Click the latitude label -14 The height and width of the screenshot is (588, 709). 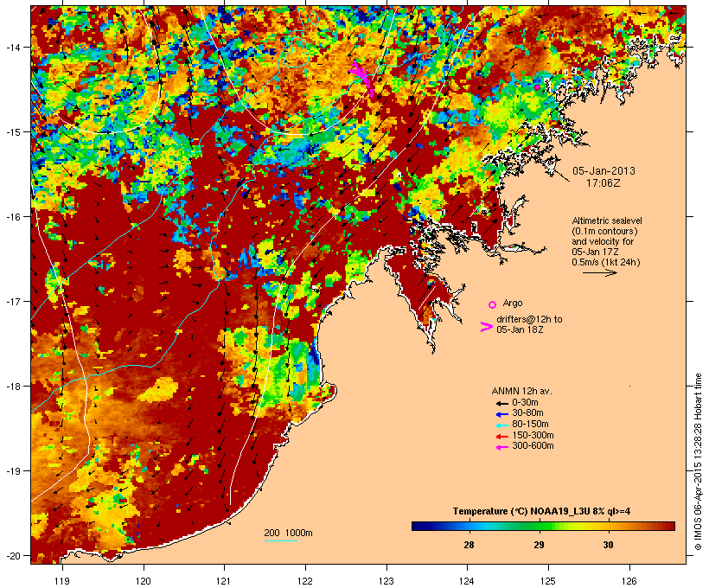click(12, 48)
